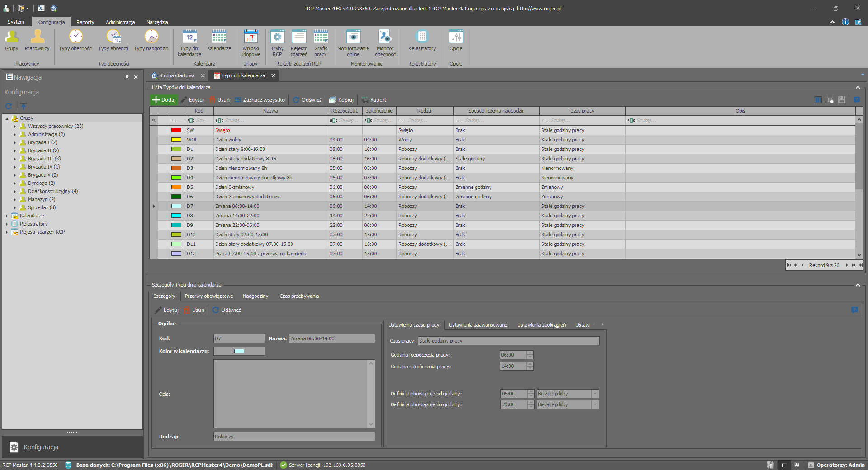Expand the Brygada III group node
The height and width of the screenshot is (470, 868).
tap(15, 159)
